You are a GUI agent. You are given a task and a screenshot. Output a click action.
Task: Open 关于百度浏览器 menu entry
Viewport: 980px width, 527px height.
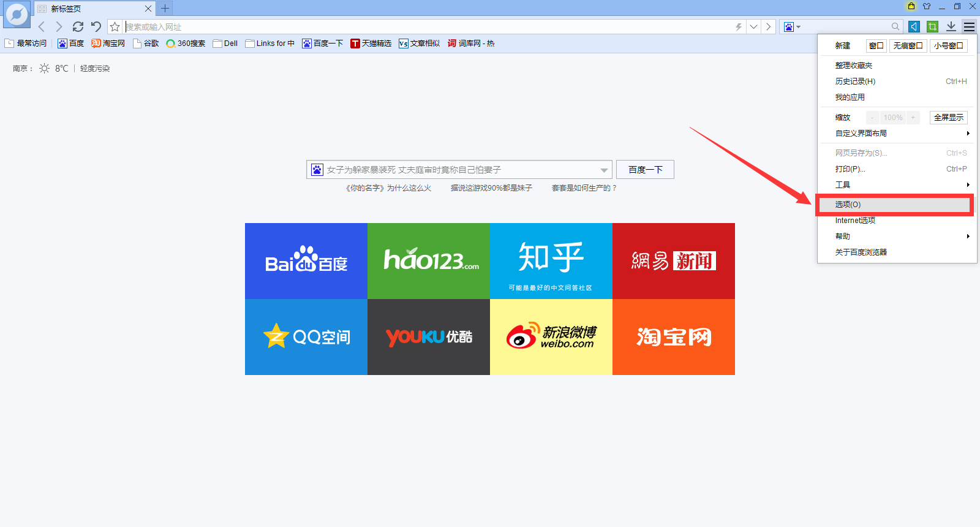[x=897, y=252]
